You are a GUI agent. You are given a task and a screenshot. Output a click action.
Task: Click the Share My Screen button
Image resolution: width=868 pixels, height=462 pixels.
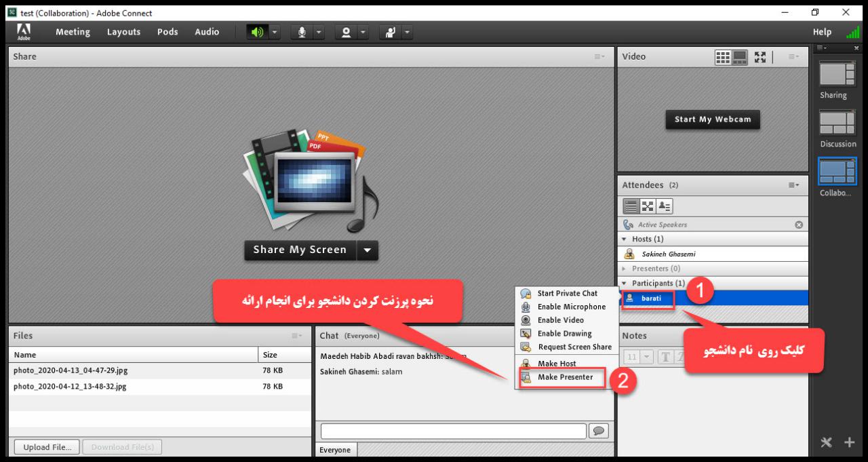tap(300, 250)
